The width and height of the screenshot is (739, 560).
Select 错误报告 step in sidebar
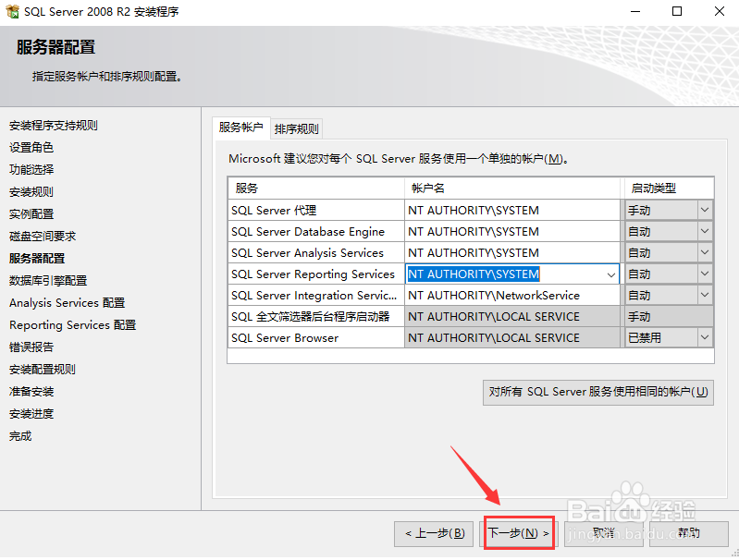pyautogui.click(x=31, y=347)
